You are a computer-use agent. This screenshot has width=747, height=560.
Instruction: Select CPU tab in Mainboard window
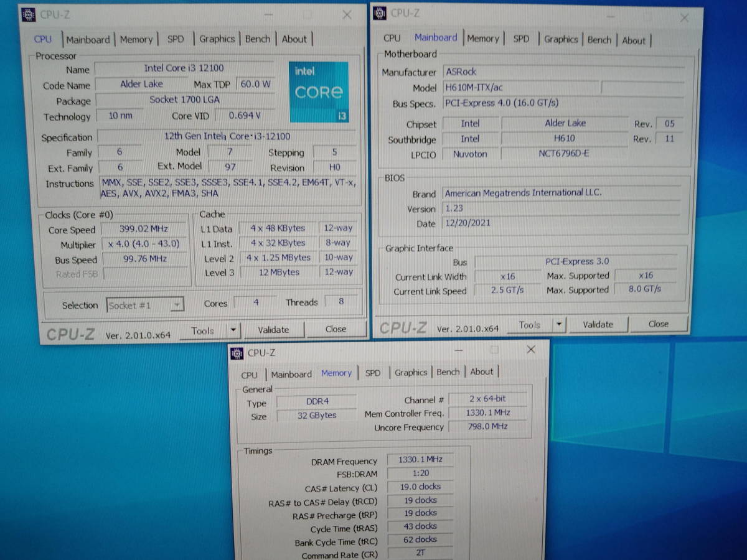coord(392,38)
